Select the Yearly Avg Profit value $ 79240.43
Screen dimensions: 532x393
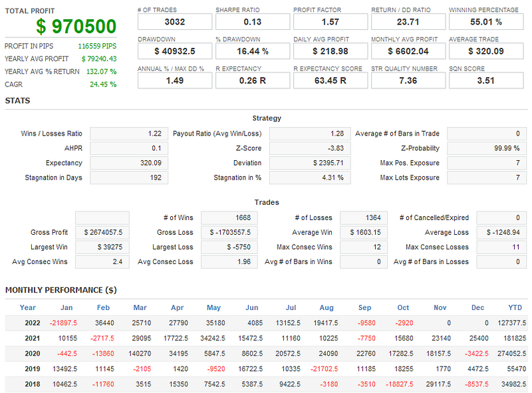pos(98,59)
